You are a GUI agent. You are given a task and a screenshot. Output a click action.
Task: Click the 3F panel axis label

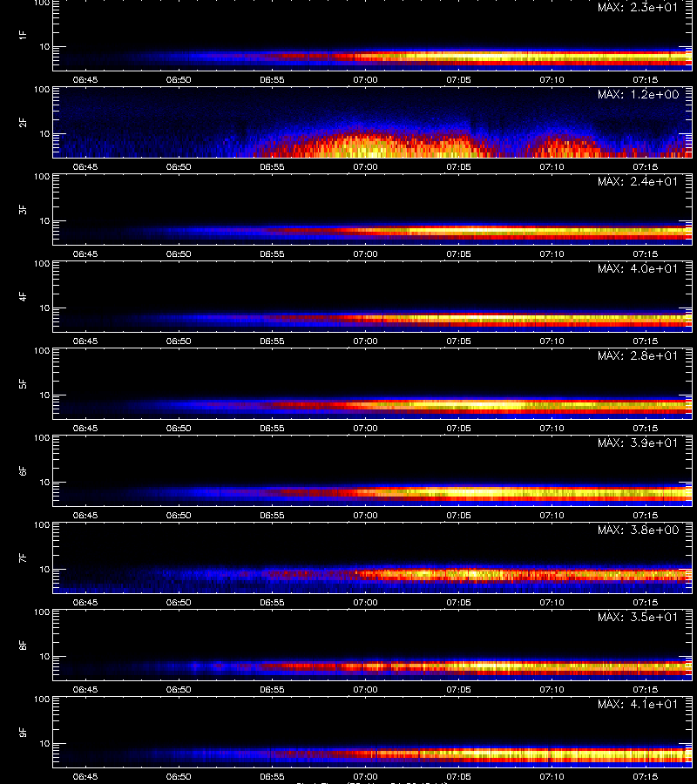coord(23,209)
